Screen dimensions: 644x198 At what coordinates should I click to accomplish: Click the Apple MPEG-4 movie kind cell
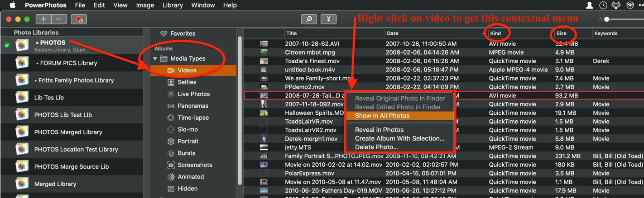[x=518, y=70]
